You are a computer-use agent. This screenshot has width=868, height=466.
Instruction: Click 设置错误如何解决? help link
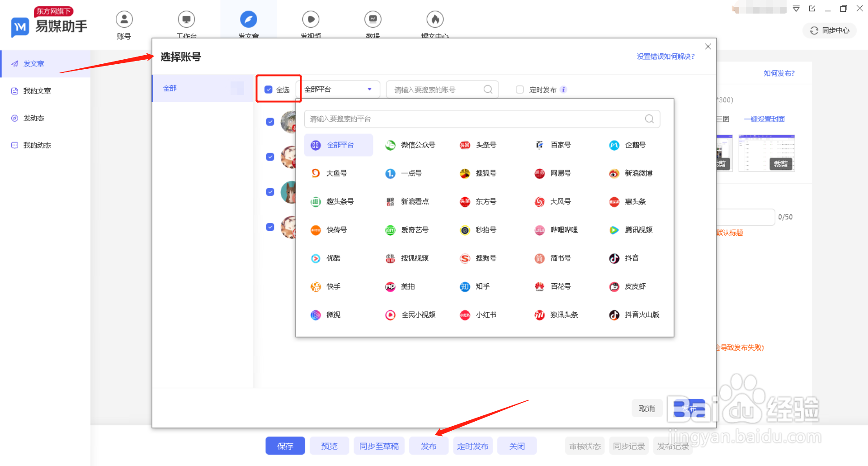(x=665, y=57)
